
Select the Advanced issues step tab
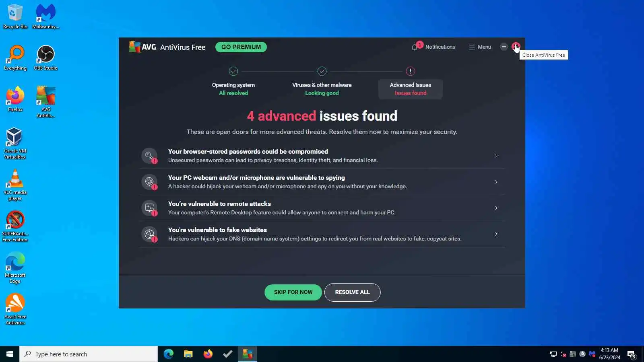click(410, 89)
